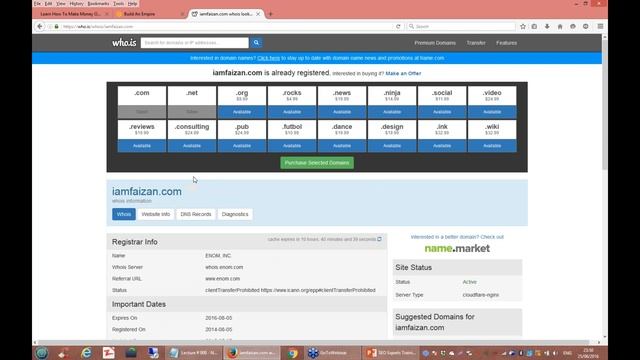Open Transfer in the navigation
The height and width of the screenshot is (360, 640).
tap(476, 43)
